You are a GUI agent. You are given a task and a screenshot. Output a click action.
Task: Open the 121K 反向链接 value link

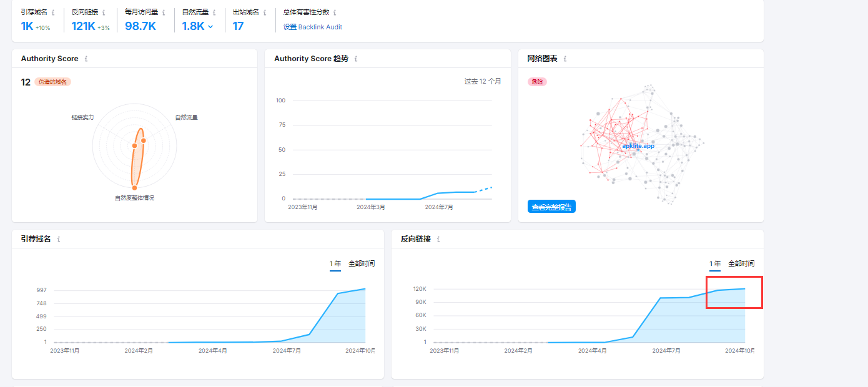pyautogui.click(x=83, y=26)
